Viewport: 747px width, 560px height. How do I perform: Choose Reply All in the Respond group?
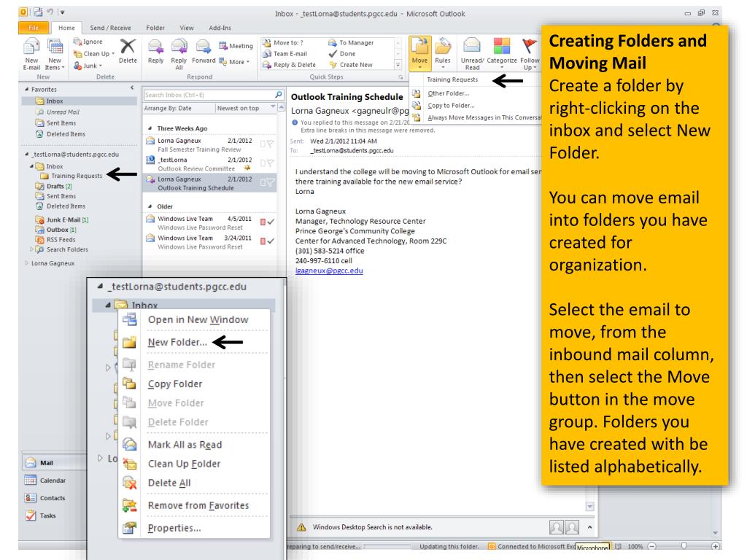pyautogui.click(x=179, y=54)
